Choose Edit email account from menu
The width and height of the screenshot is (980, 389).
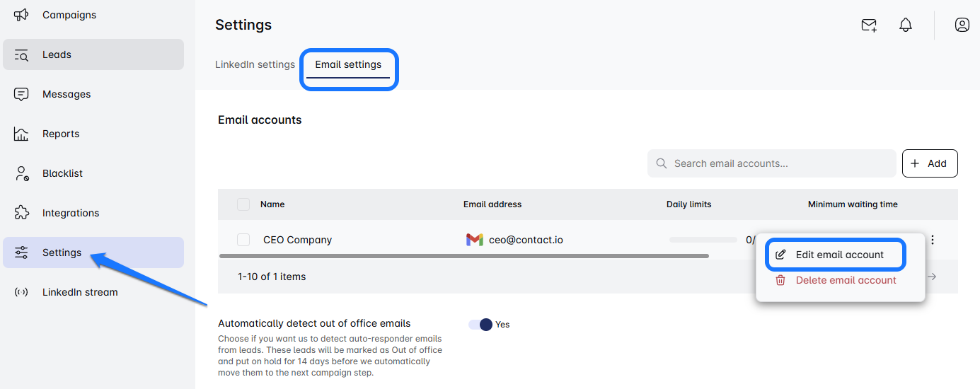[x=839, y=255]
